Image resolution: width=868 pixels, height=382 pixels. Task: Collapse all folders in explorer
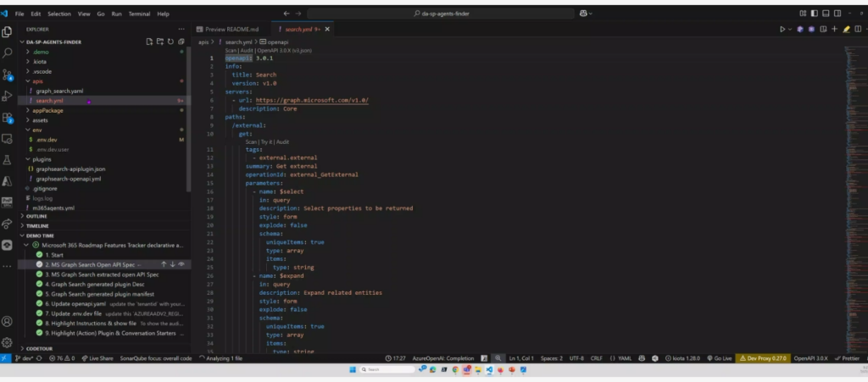[181, 42]
